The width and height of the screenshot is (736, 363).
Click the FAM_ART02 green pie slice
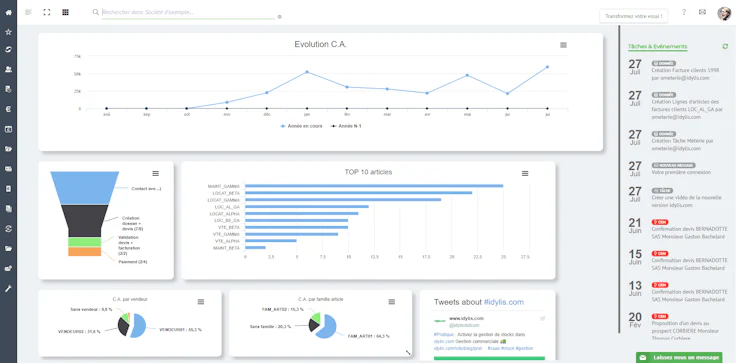click(x=315, y=318)
